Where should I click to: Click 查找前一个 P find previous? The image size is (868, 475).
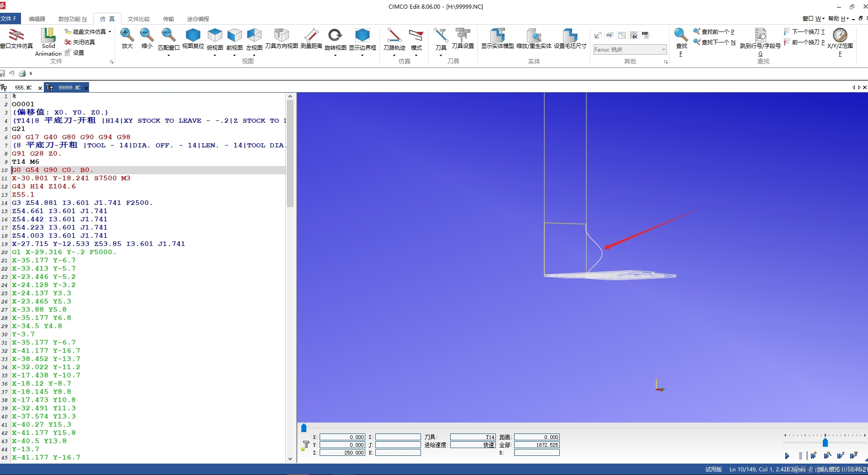(714, 31)
